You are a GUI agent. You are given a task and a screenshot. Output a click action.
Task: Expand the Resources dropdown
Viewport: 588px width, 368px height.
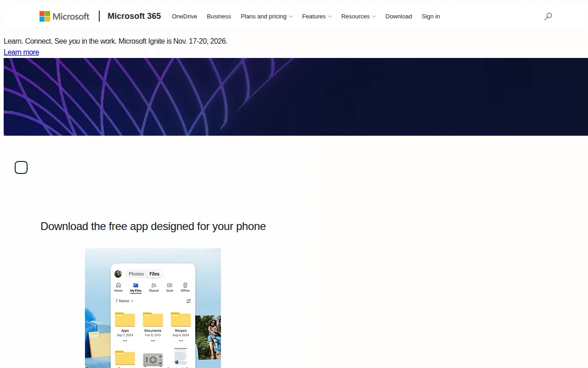358,17
